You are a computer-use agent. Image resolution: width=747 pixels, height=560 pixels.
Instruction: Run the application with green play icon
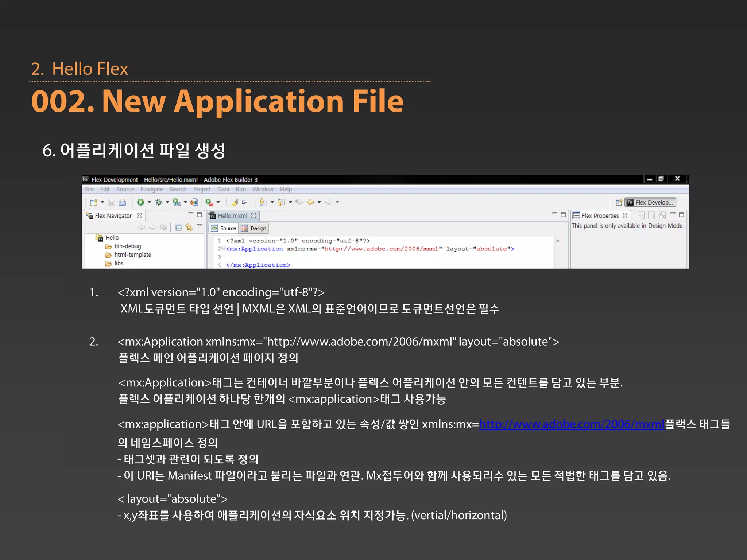pyautogui.click(x=140, y=202)
